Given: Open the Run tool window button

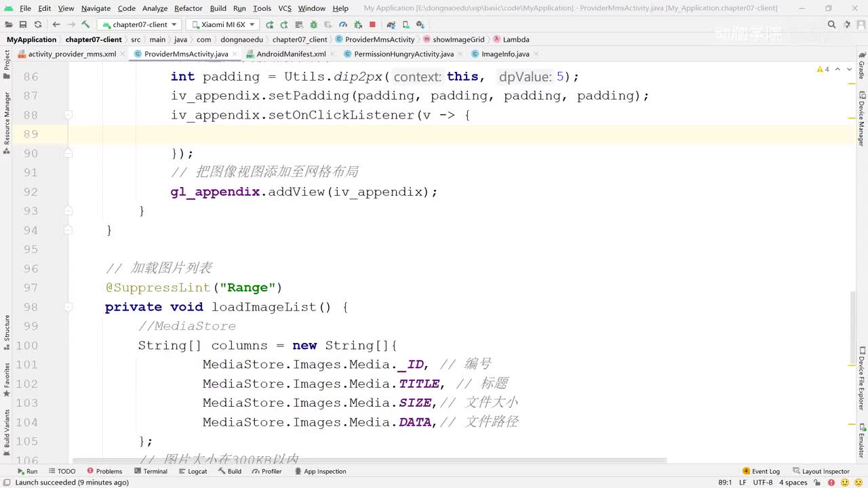Looking at the screenshot, I should tap(27, 472).
